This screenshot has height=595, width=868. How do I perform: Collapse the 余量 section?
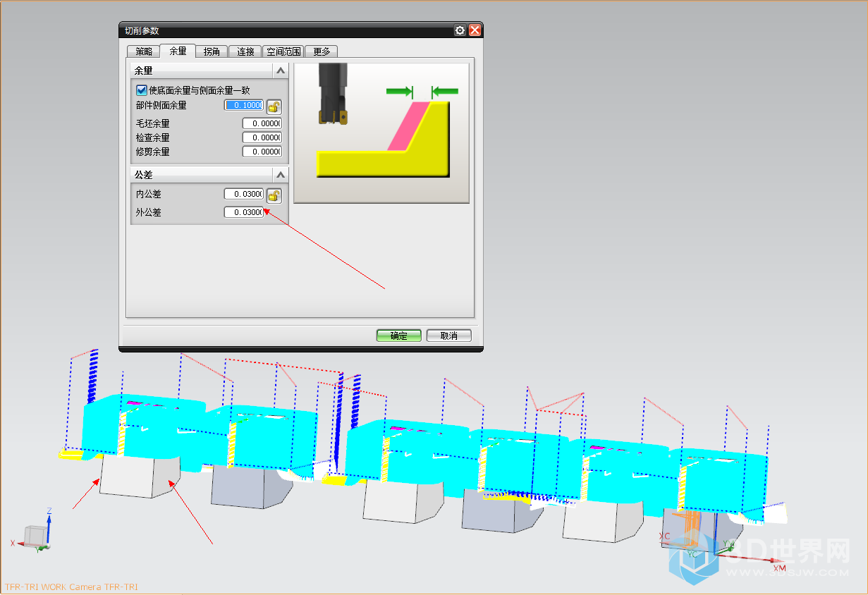[x=280, y=71]
